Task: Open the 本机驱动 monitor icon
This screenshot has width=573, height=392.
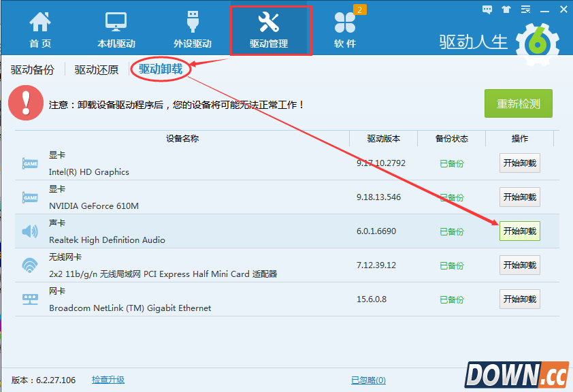Action: tap(116, 24)
